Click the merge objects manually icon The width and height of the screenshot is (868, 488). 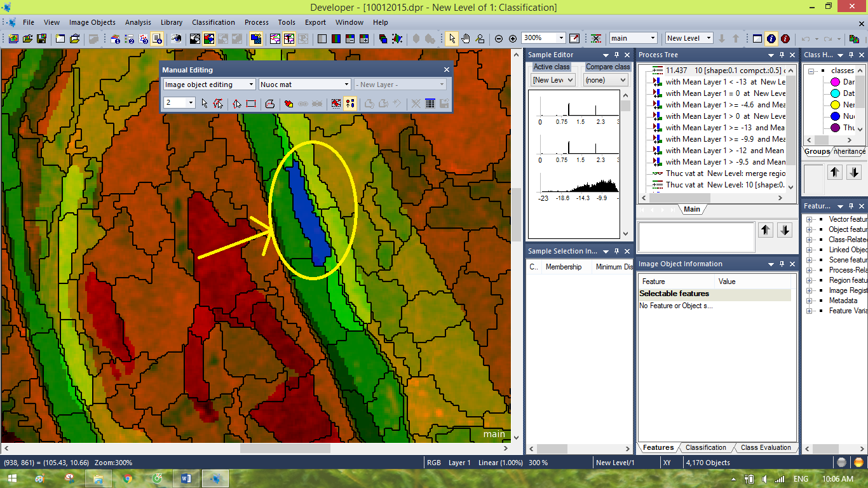point(288,103)
